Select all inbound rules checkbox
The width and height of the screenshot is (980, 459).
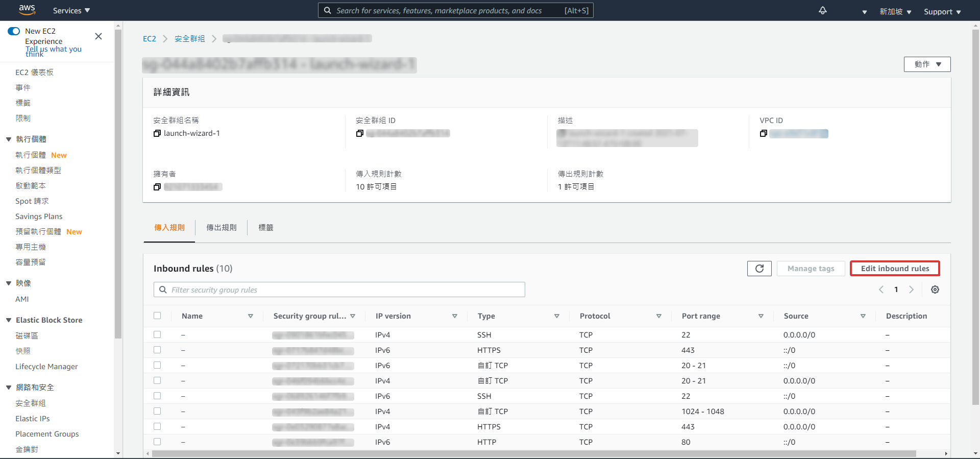(x=157, y=316)
